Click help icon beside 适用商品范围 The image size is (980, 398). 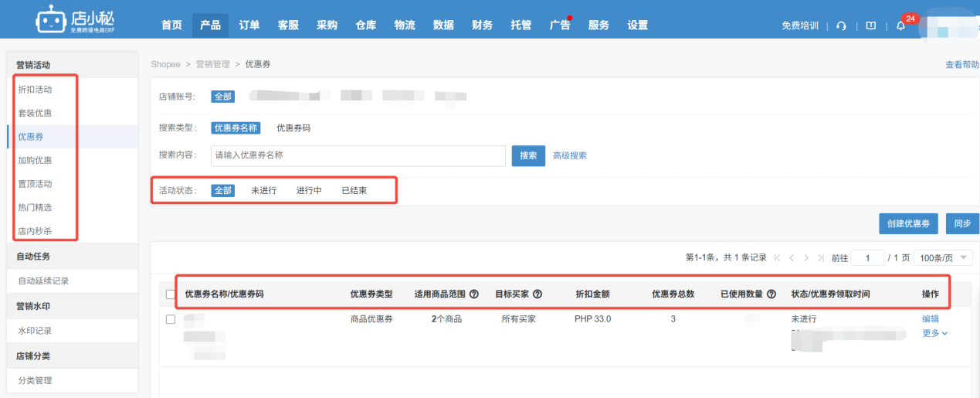click(x=474, y=294)
